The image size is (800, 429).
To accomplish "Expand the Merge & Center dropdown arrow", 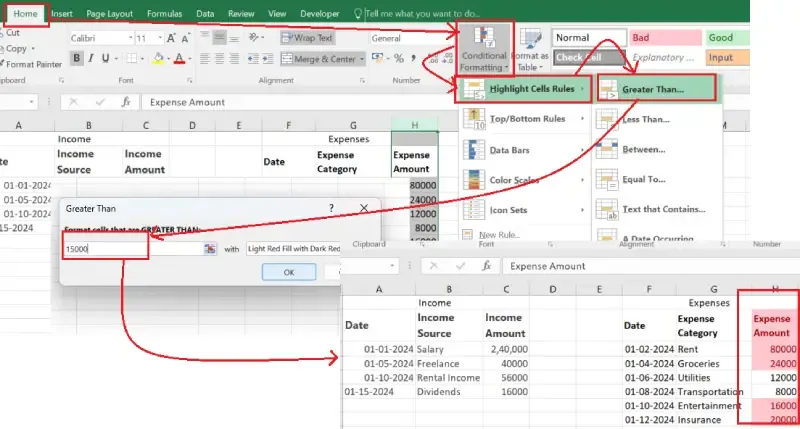I will click(362, 59).
